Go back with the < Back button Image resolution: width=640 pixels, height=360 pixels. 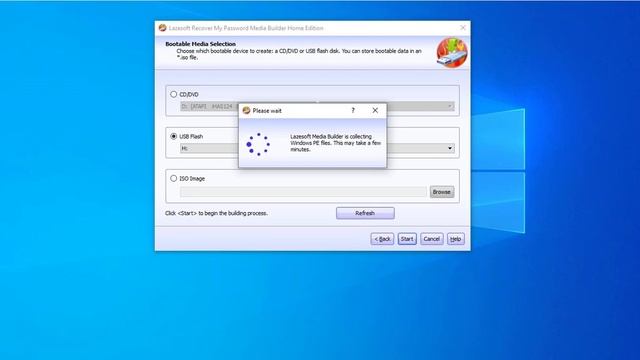click(x=382, y=239)
